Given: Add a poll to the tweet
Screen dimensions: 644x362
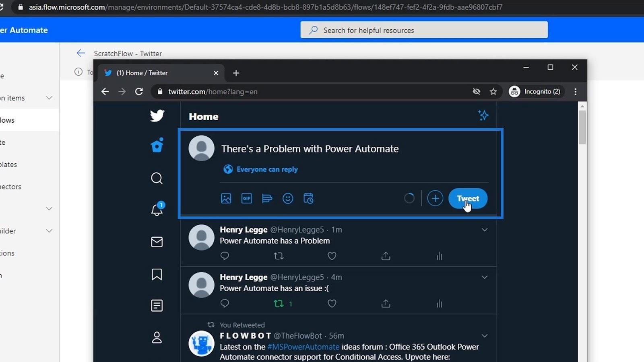Looking at the screenshot, I should pos(267,198).
